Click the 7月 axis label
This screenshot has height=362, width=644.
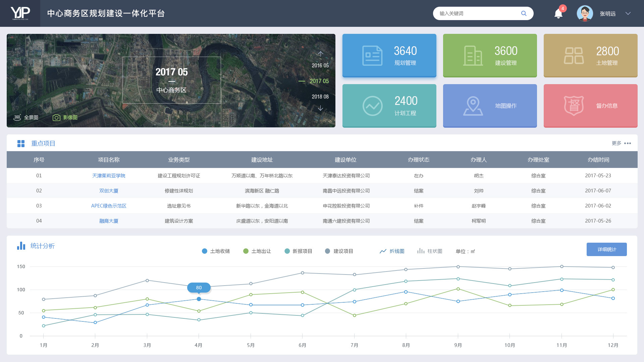[354, 345]
